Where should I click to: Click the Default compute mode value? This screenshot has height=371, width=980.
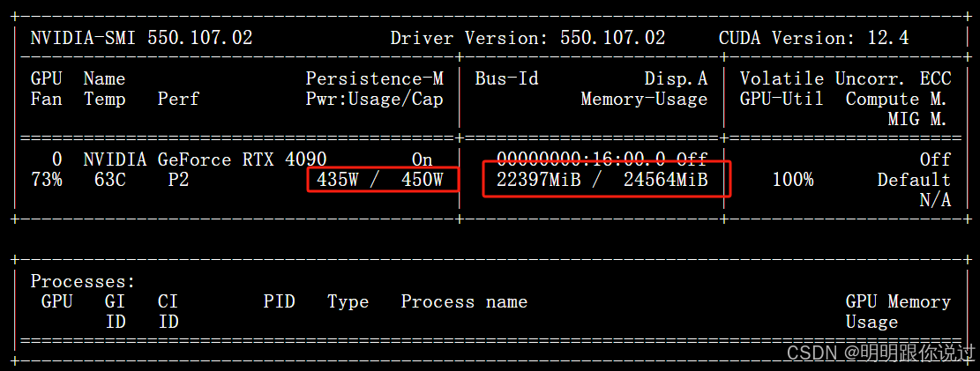(914, 180)
